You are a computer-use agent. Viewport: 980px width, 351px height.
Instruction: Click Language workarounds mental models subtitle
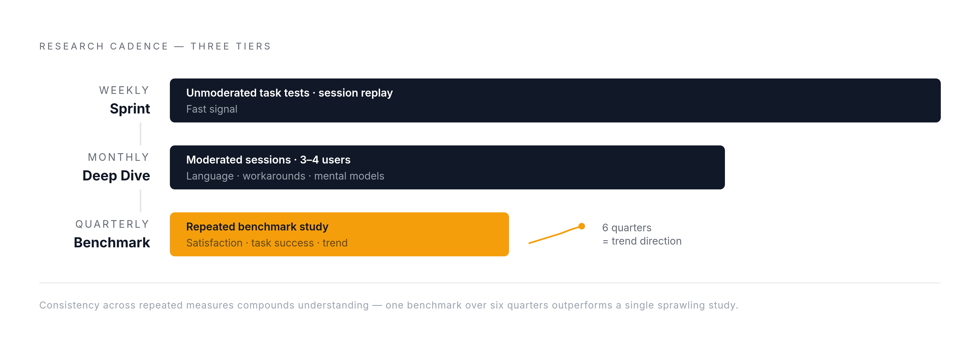click(285, 176)
